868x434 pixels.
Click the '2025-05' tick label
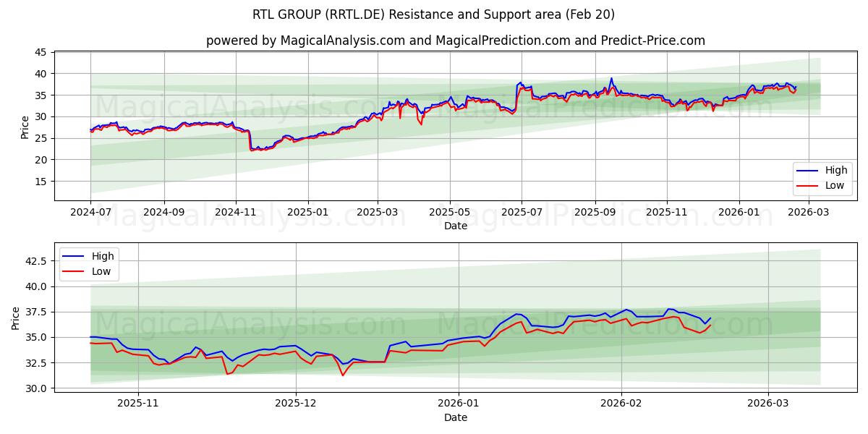(450, 213)
